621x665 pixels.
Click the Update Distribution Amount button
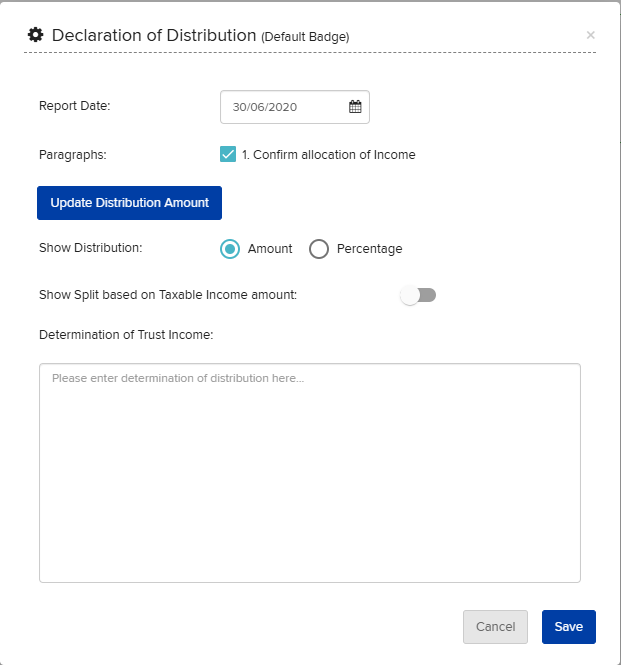(129, 203)
